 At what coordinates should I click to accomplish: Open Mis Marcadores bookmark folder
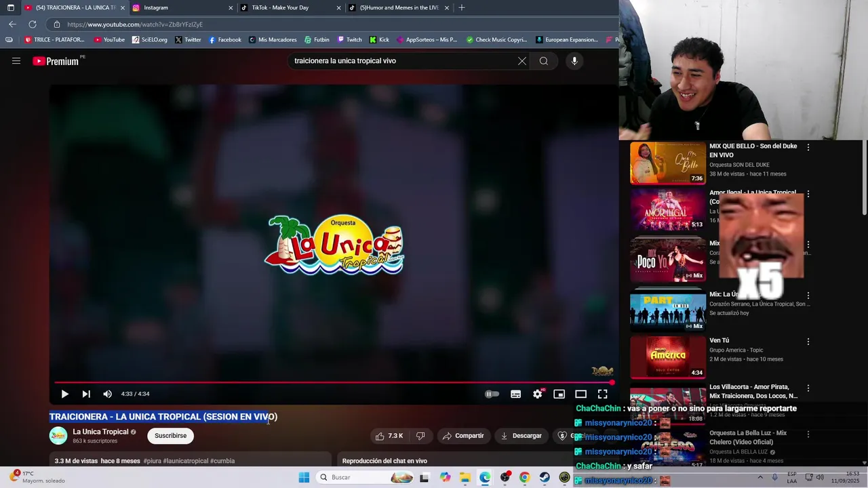[x=273, y=40]
